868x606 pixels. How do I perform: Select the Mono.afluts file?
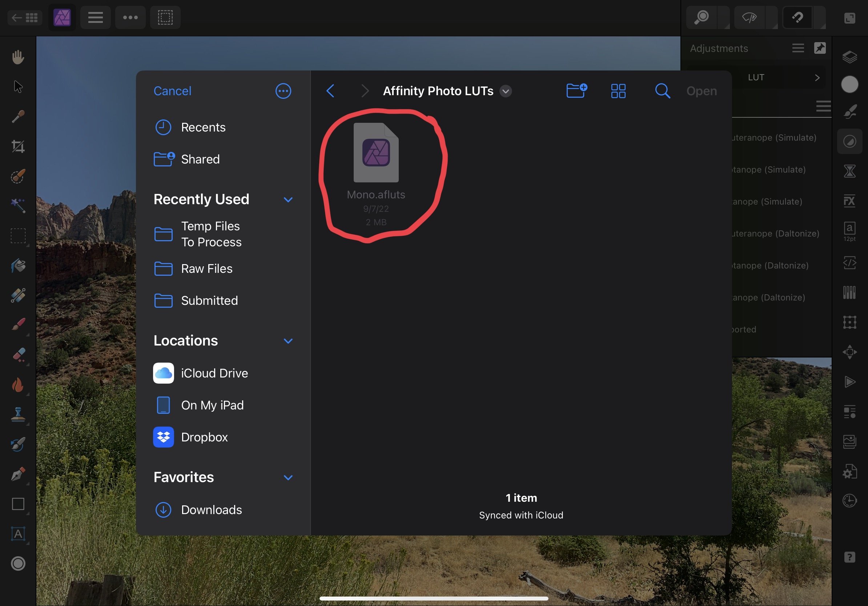[x=376, y=174]
